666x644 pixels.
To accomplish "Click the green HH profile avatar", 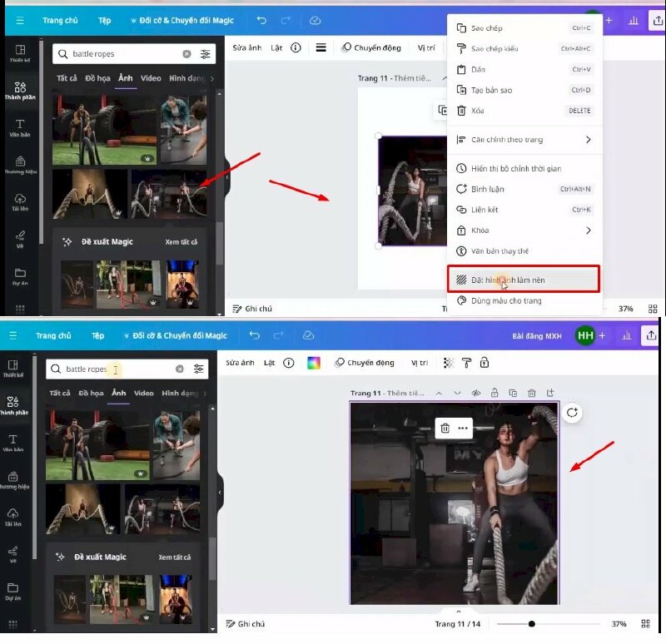I will point(585,335).
